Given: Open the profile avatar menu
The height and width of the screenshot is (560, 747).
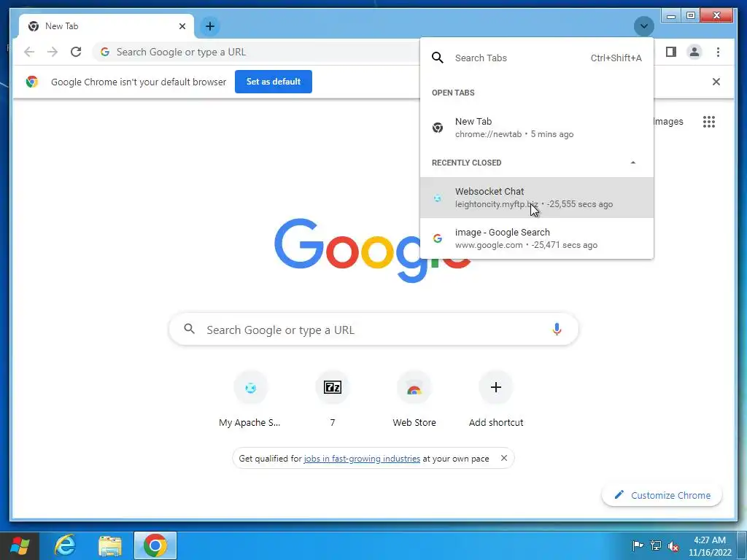Looking at the screenshot, I should (694, 52).
